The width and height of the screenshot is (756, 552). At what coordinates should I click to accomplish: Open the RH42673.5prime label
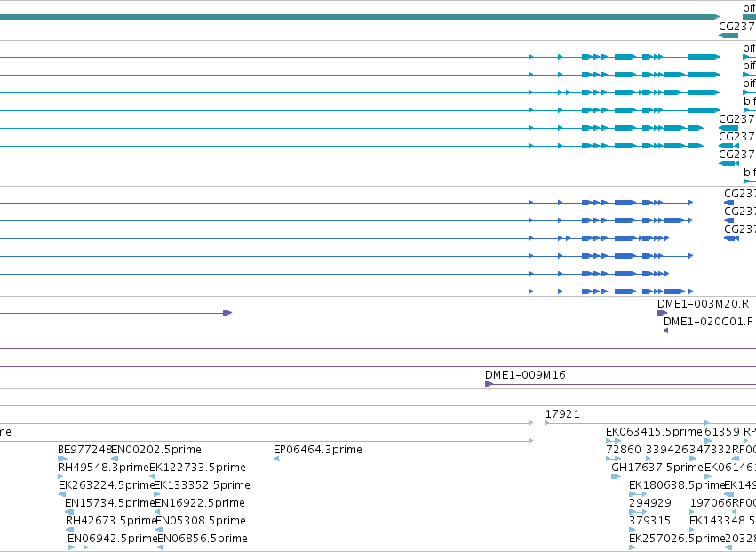(x=111, y=521)
